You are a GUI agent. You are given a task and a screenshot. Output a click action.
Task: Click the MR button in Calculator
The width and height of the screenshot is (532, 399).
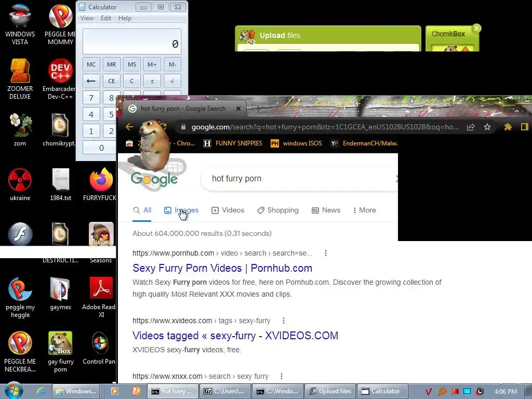[112, 64]
